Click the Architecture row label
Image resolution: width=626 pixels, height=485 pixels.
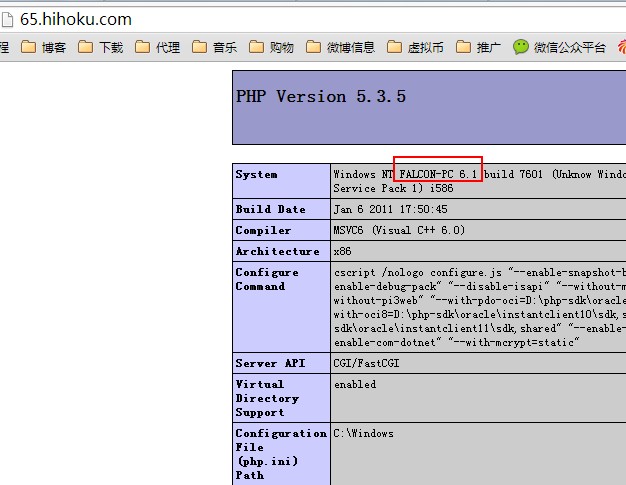277,251
